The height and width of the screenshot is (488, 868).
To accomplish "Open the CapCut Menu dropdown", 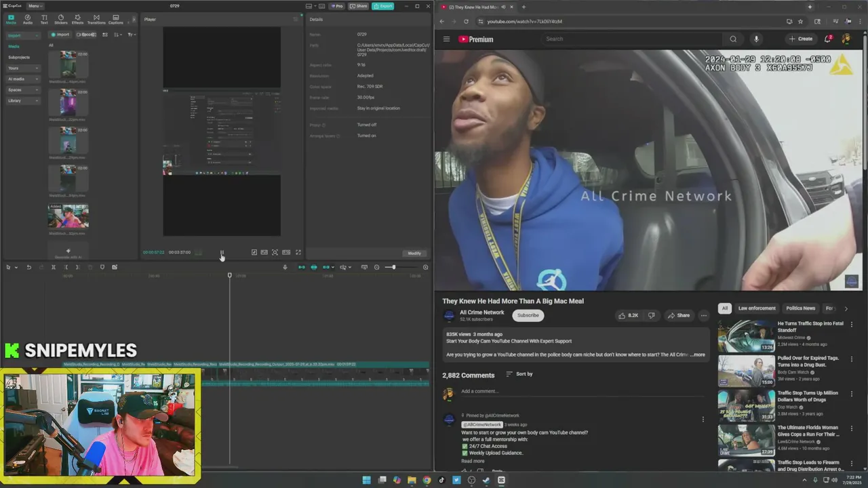I will [x=34, y=5].
